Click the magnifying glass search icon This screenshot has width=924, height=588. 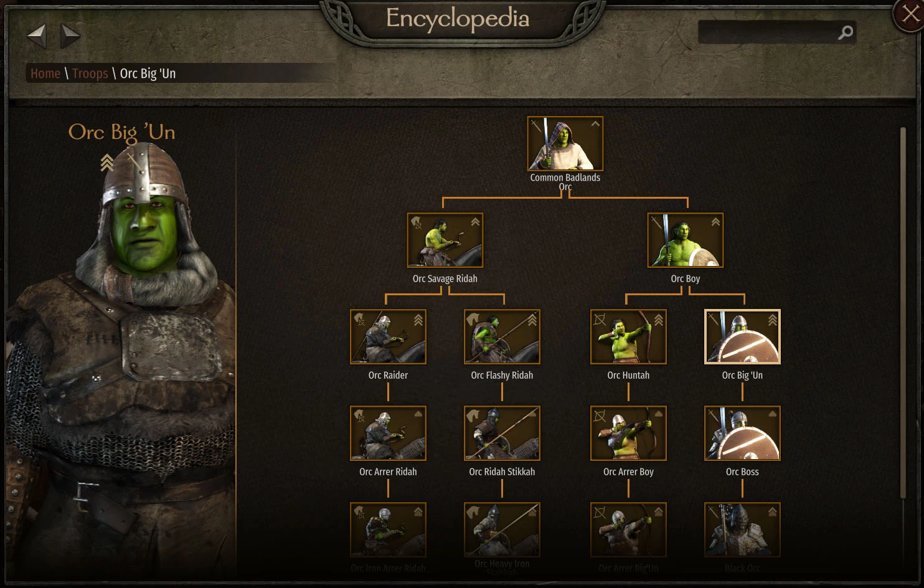coord(846,32)
